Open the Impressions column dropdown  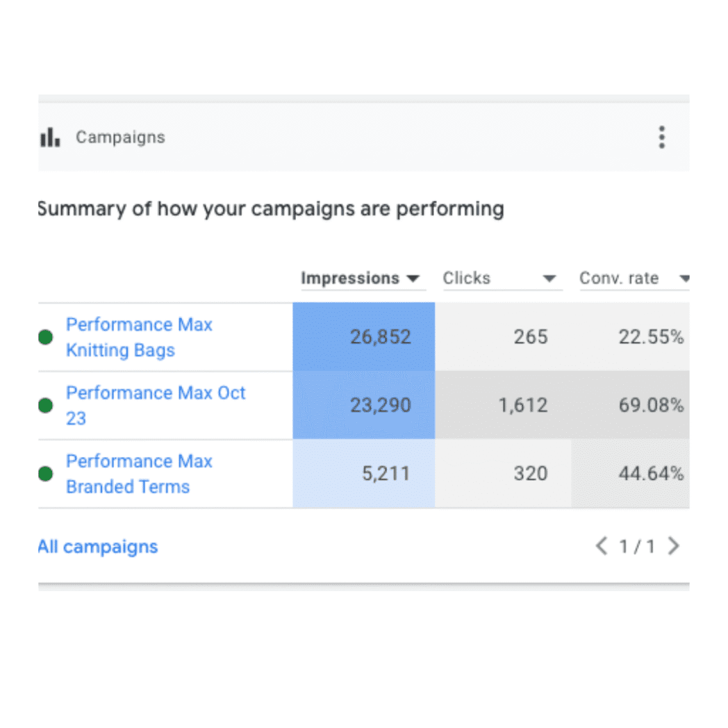[x=413, y=279]
